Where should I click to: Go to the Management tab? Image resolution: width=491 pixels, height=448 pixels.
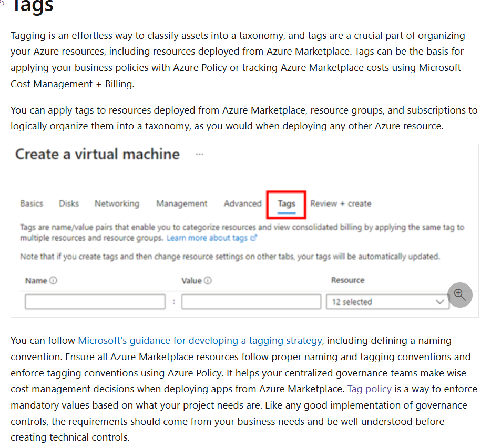pyautogui.click(x=181, y=203)
